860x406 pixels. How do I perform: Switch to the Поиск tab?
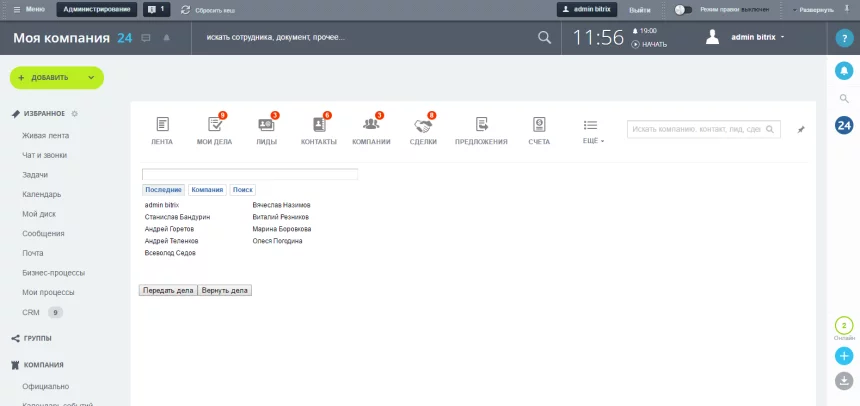point(243,189)
